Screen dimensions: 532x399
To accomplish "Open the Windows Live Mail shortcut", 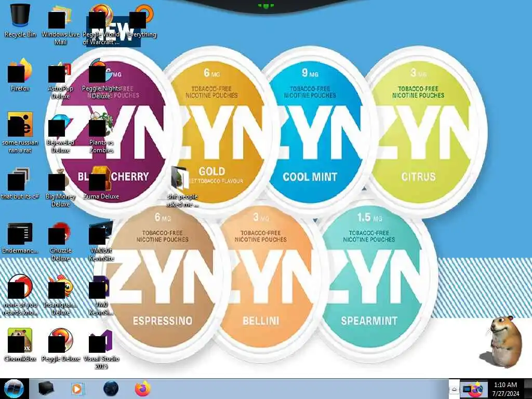I will 60,24.
